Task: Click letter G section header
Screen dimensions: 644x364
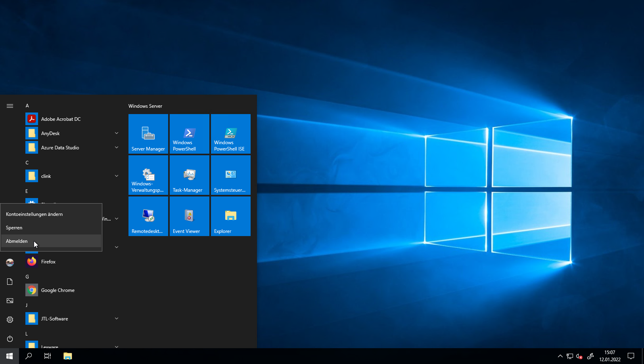Action: click(27, 277)
